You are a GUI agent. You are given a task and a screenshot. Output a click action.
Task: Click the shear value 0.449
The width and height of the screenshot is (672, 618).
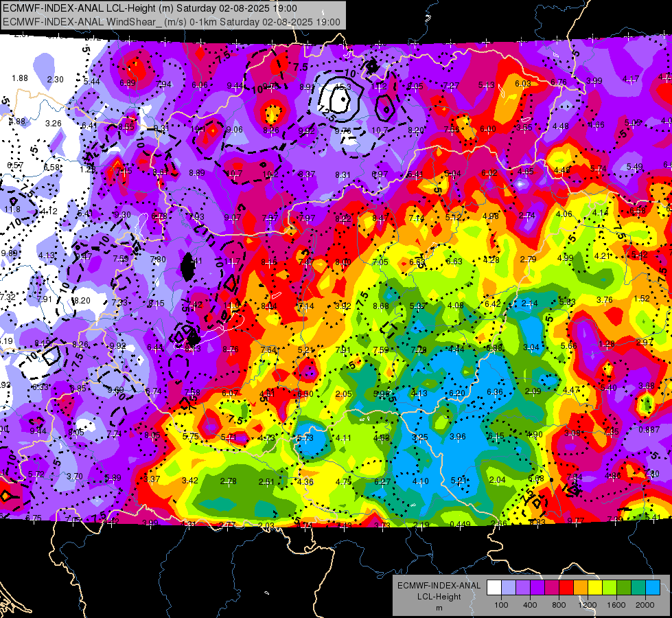(x=461, y=524)
